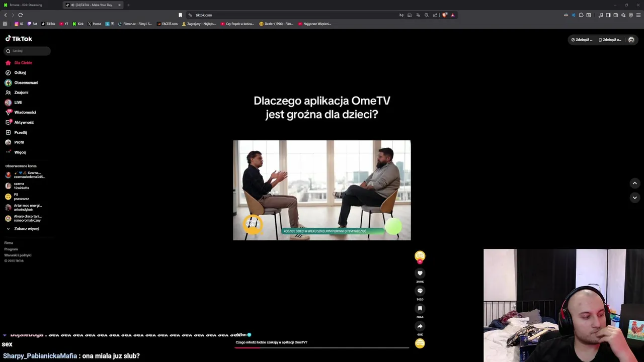Bookmark this page icon in address bar

(180, 15)
